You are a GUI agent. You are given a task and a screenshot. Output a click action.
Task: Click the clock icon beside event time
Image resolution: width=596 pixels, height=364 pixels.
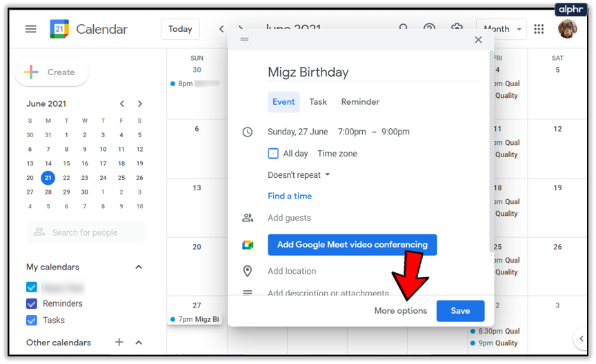point(248,132)
